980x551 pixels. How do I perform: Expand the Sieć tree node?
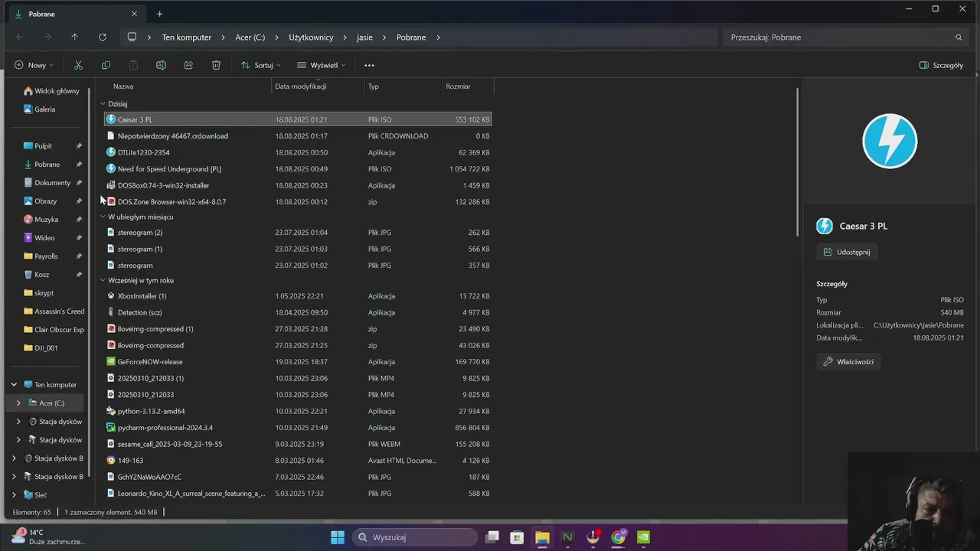pos(14,494)
